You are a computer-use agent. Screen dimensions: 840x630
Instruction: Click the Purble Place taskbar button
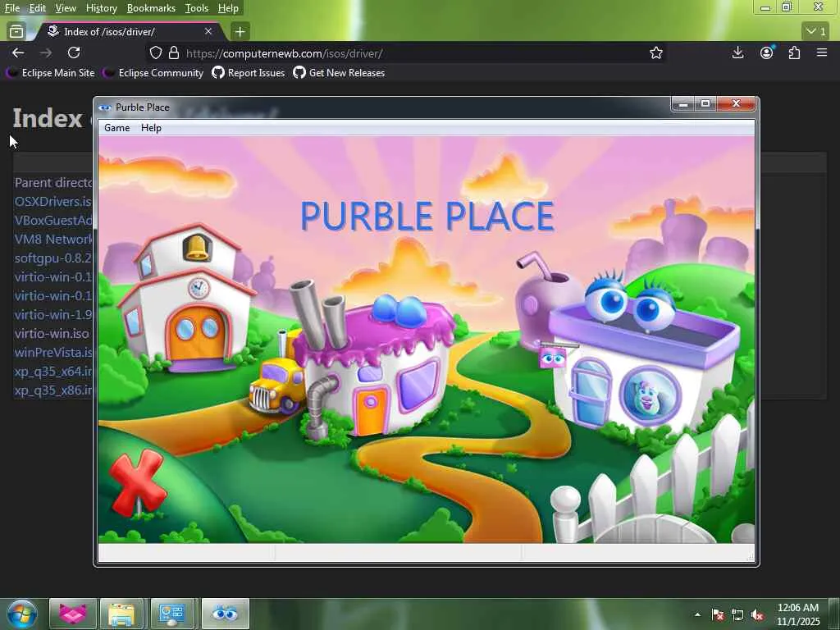tap(225, 614)
